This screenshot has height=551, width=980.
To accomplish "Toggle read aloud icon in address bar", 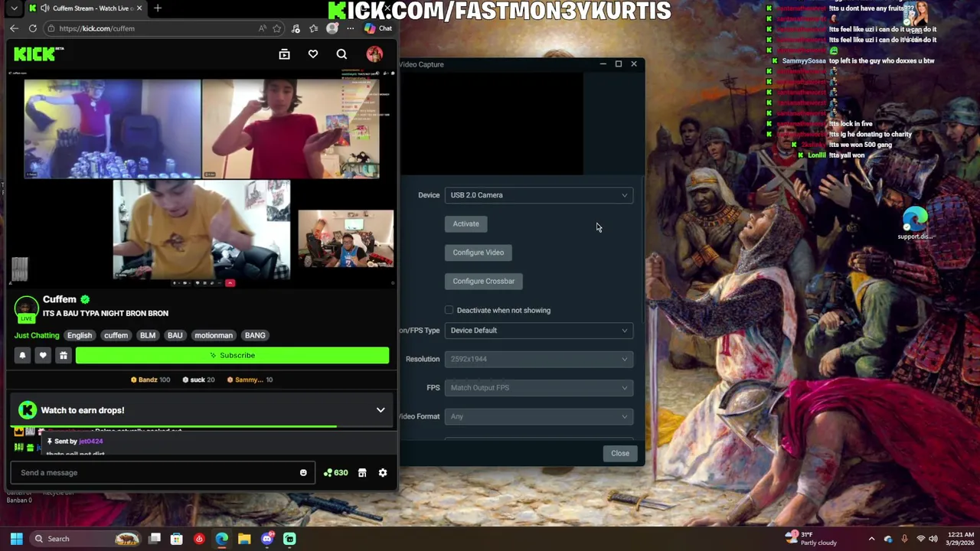I will pyautogui.click(x=263, y=28).
